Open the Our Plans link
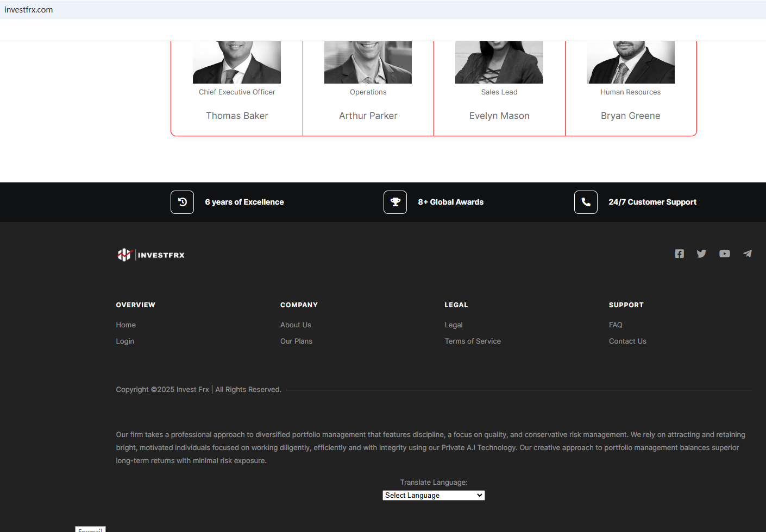This screenshot has width=766, height=532. [296, 341]
